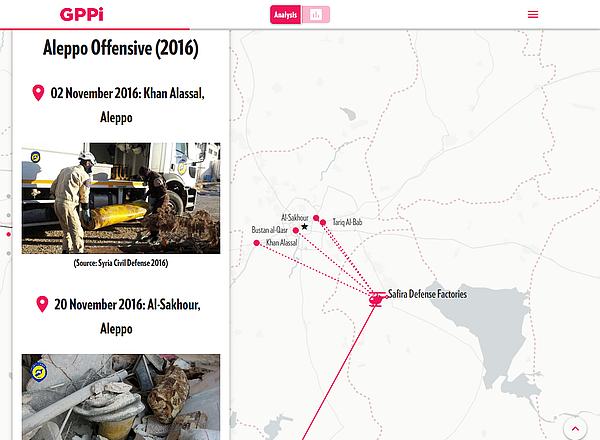Switch to the Analysis view tab
The height and width of the screenshot is (440, 600).
[x=285, y=15]
